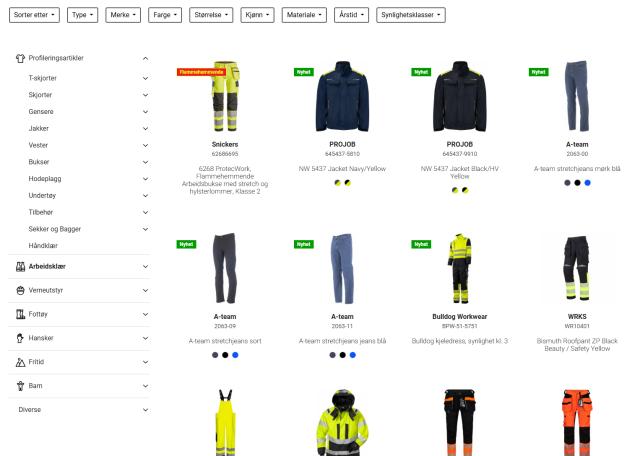This screenshot has height=456, width=640.
Task: Open the Arbeidsklær category label
Action: click(47, 267)
